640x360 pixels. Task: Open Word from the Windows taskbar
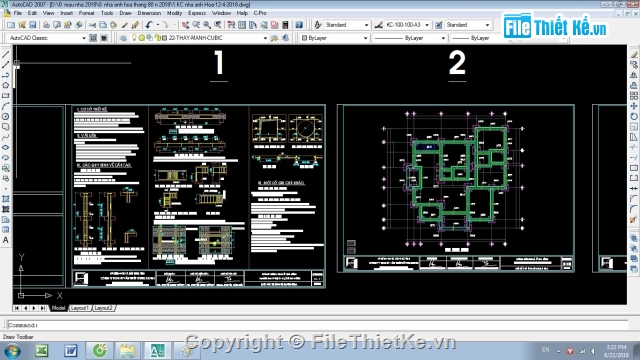coord(71,350)
